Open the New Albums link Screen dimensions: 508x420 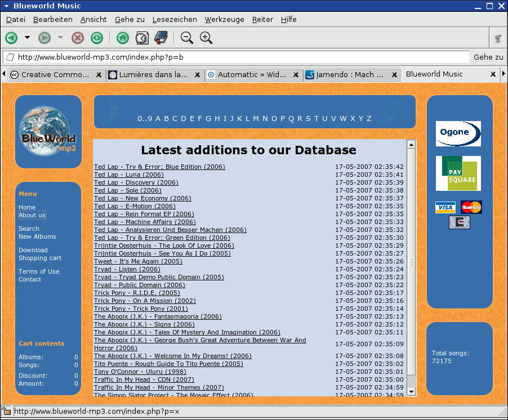37,236
